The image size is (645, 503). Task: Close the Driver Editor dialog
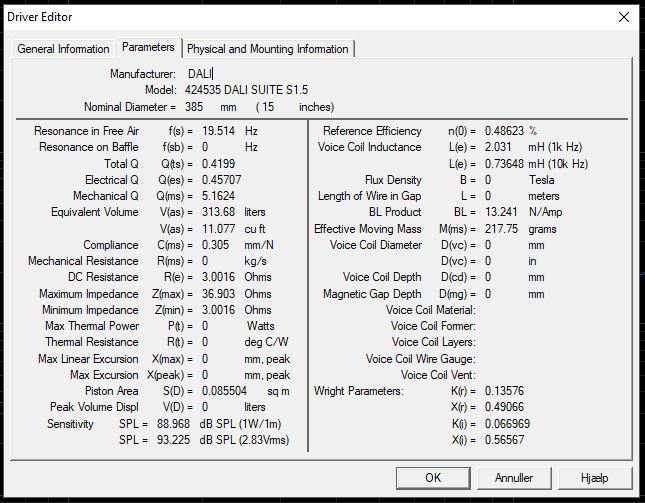click(624, 17)
